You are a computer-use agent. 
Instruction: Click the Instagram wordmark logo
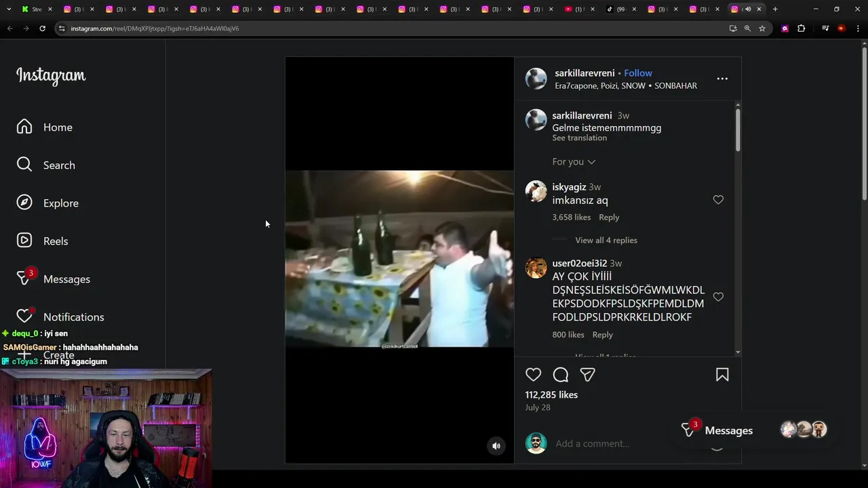51,75
